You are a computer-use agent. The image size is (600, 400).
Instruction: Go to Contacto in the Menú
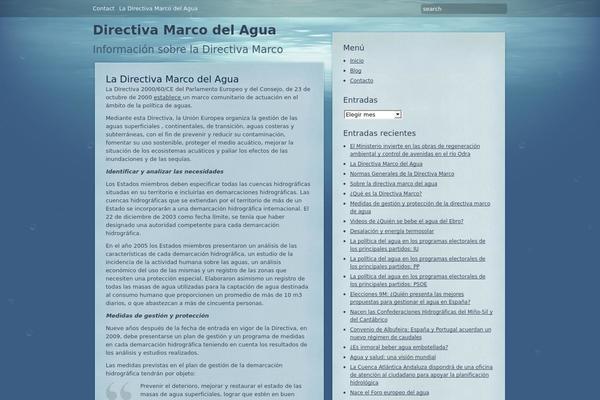[x=361, y=81]
